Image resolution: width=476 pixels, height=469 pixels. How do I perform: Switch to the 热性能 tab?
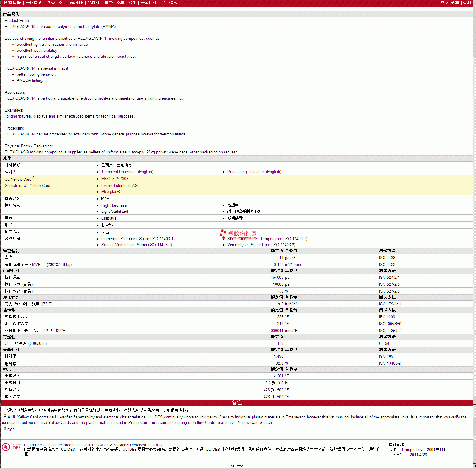pyautogui.click(x=94, y=3)
